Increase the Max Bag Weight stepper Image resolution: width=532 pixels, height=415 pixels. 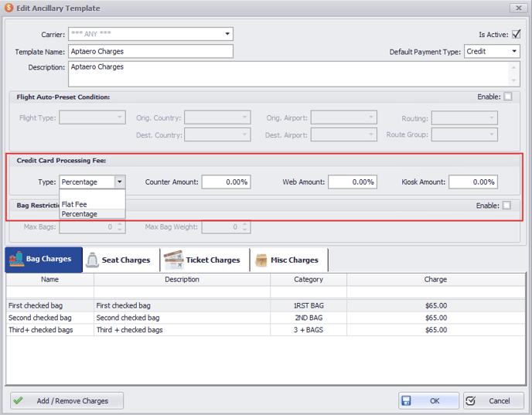[x=245, y=224]
